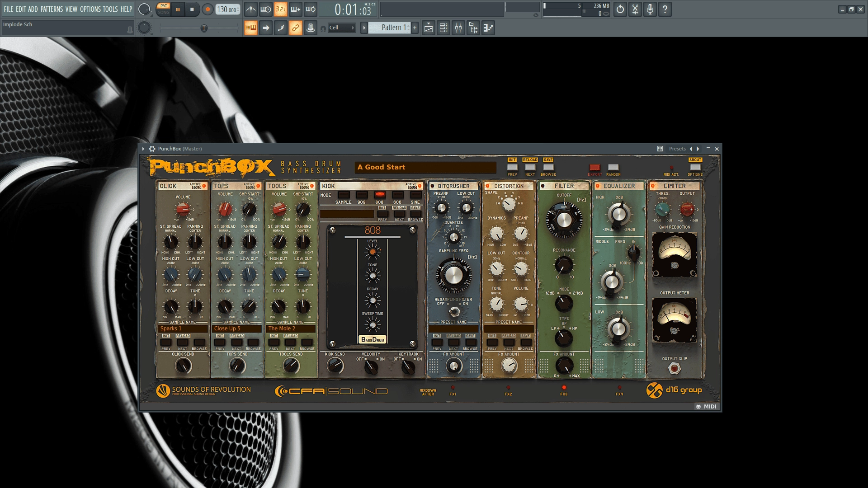Screen dimensions: 868x488
Task: Toggle the step editing icon
Action: pos(281,28)
